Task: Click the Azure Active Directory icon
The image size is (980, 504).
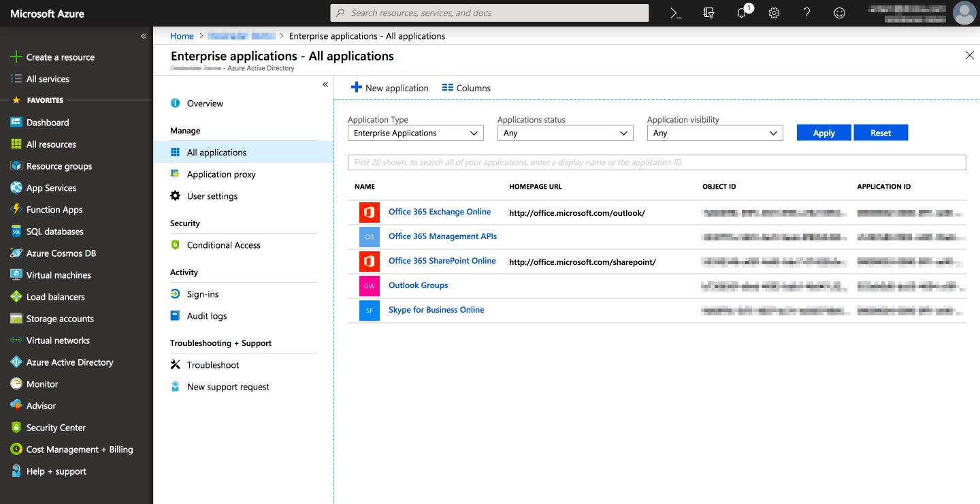Action: [16, 362]
